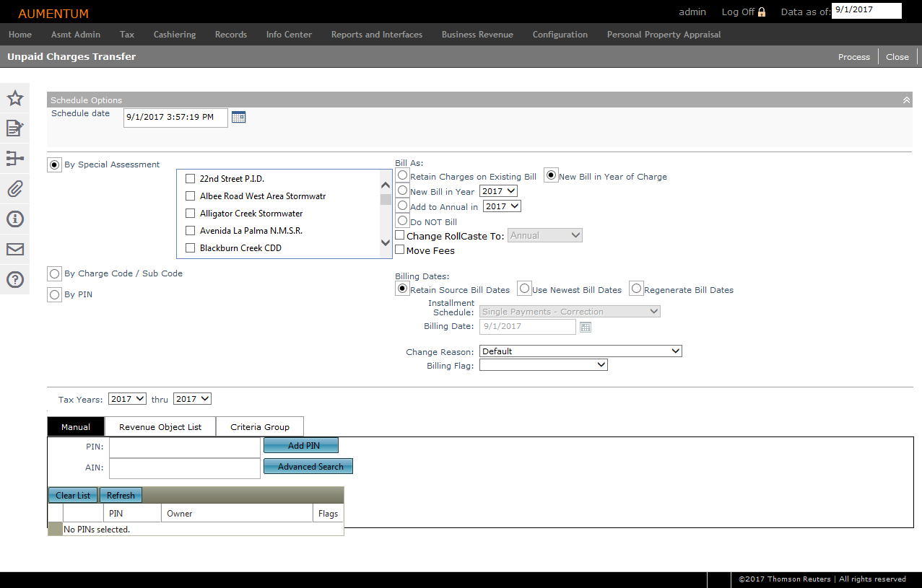Viewport: 922px width, 588px height.
Task: Check Avenida La Palma N.M.S.R. checkbox
Action: (x=191, y=231)
